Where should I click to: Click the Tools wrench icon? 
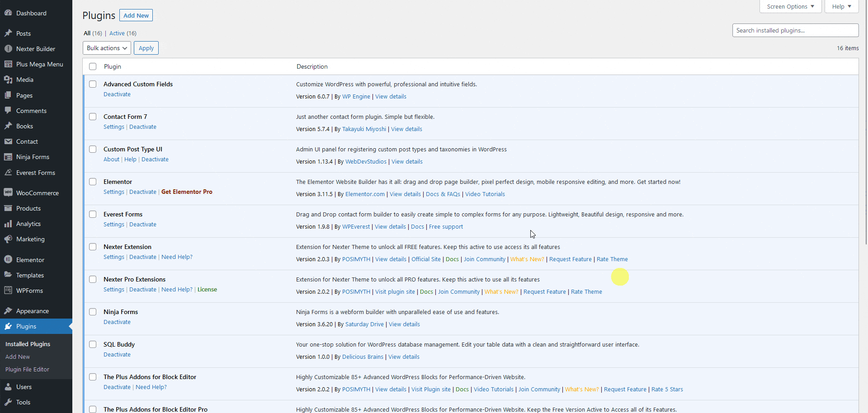coord(8,402)
